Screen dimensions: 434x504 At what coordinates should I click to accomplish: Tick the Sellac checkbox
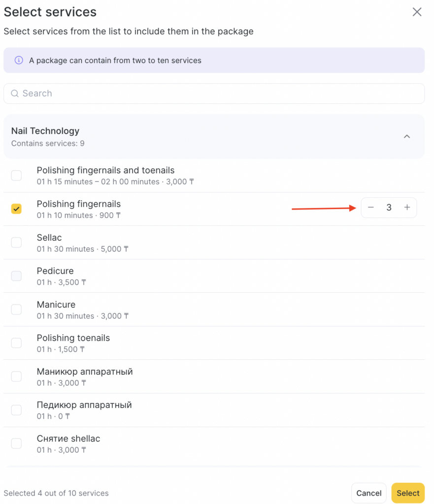pyautogui.click(x=16, y=242)
